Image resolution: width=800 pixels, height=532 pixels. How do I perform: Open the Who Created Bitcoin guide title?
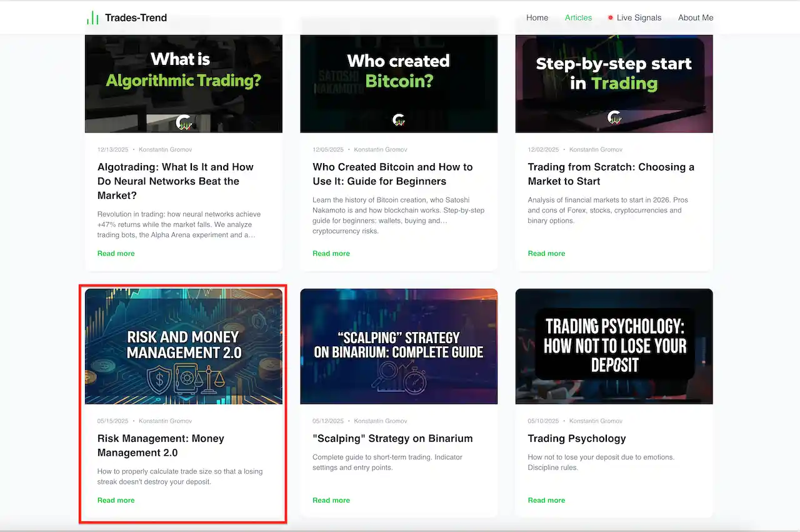click(x=392, y=174)
